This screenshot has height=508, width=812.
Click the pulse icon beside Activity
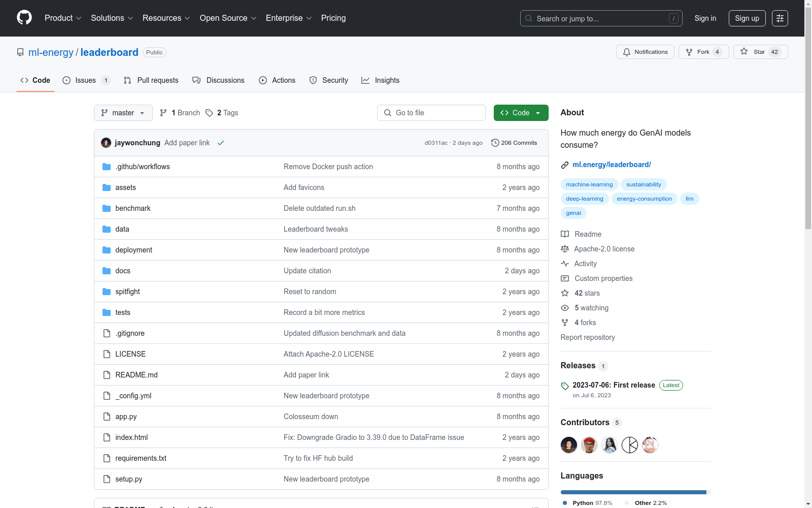coord(565,264)
